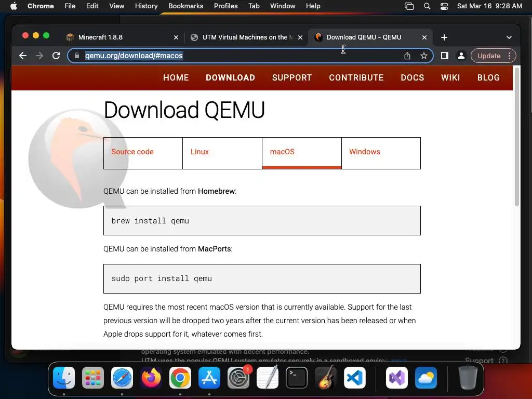Viewport: 532px width, 399px height.
Task: Open the Window menu
Action: click(x=283, y=6)
